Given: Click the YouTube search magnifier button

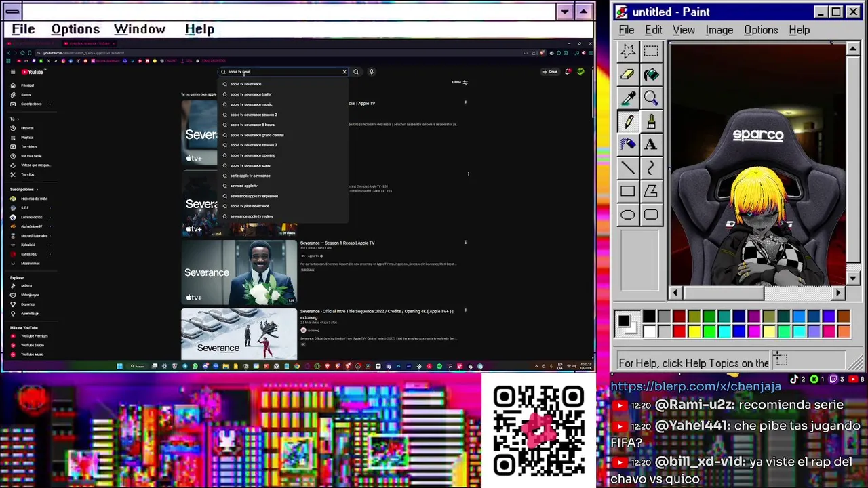Looking at the screenshot, I should tap(356, 72).
